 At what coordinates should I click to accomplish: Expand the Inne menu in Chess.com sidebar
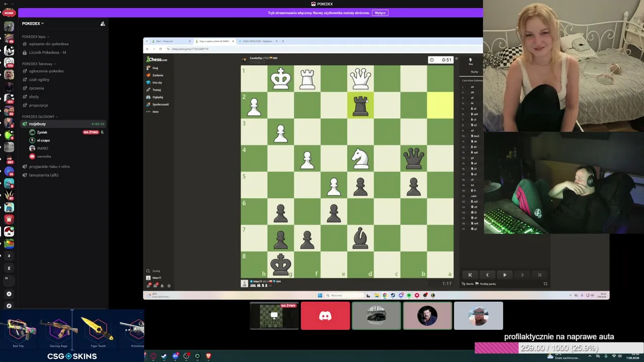tap(152, 112)
